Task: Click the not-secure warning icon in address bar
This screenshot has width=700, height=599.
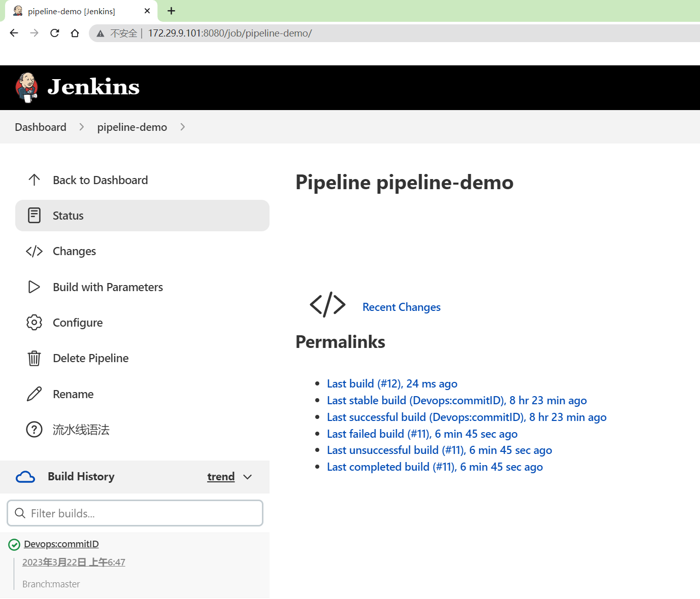Action: tap(101, 33)
